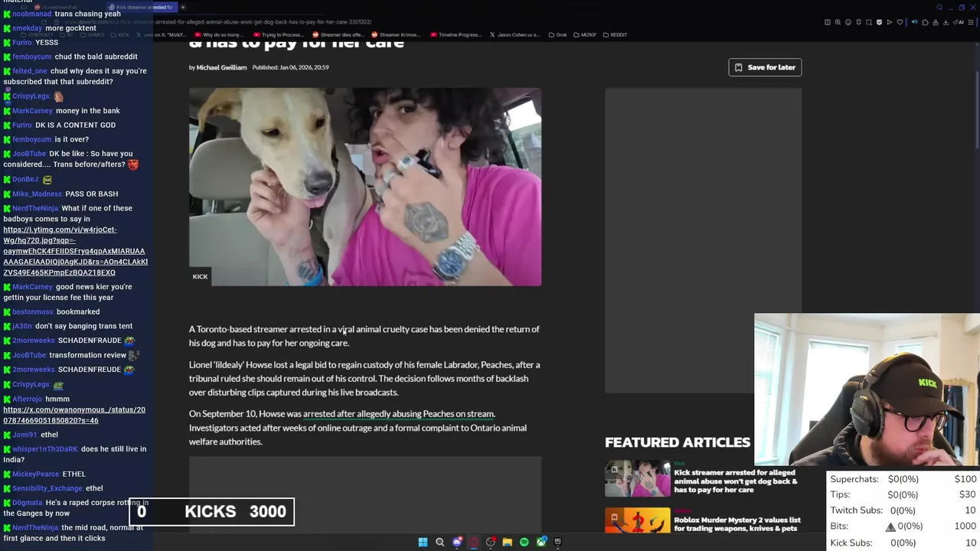Viewport: 980px width, 551px height.
Task: Open the Roblox Murder Mystery 2 values article
Action: 737,524
